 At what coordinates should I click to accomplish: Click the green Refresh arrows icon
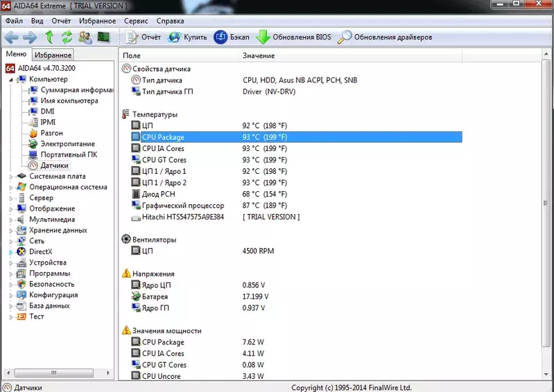(67, 37)
